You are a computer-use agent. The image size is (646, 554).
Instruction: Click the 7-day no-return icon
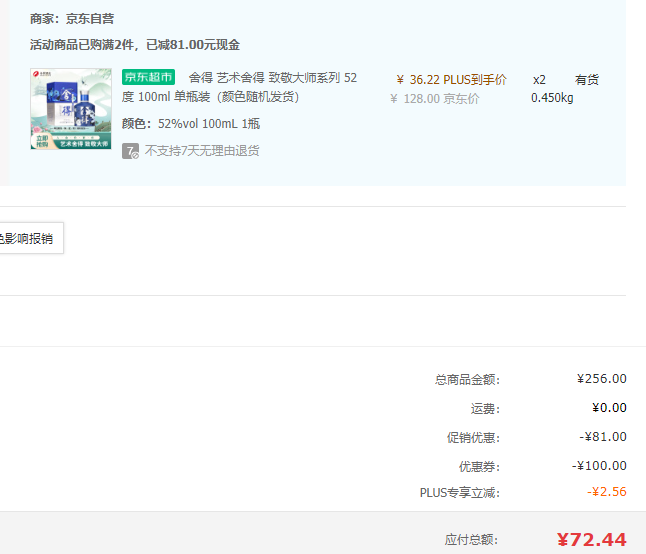(x=130, y=151)
